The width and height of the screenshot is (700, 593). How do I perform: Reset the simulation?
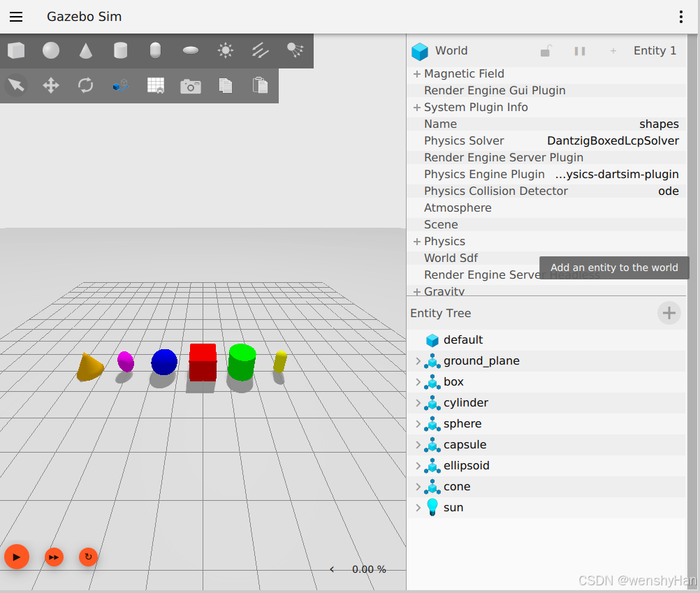tap(89, 557)
